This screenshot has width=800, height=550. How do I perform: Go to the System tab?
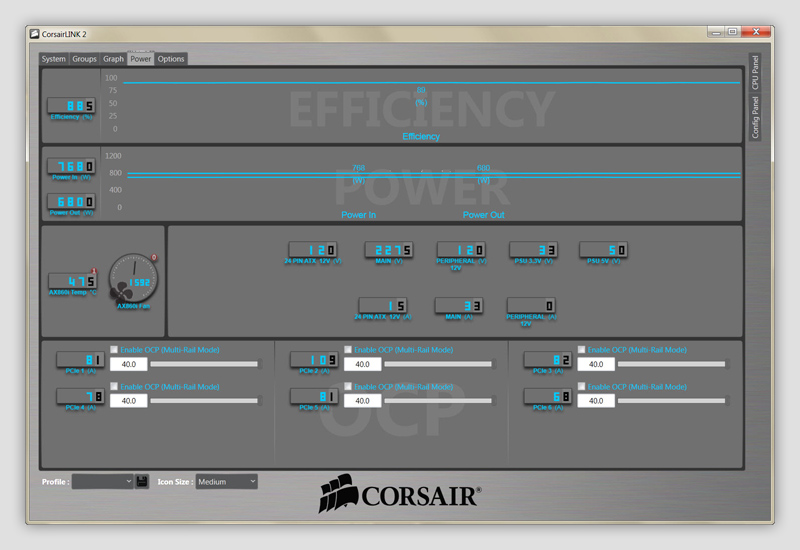point(54,59)
